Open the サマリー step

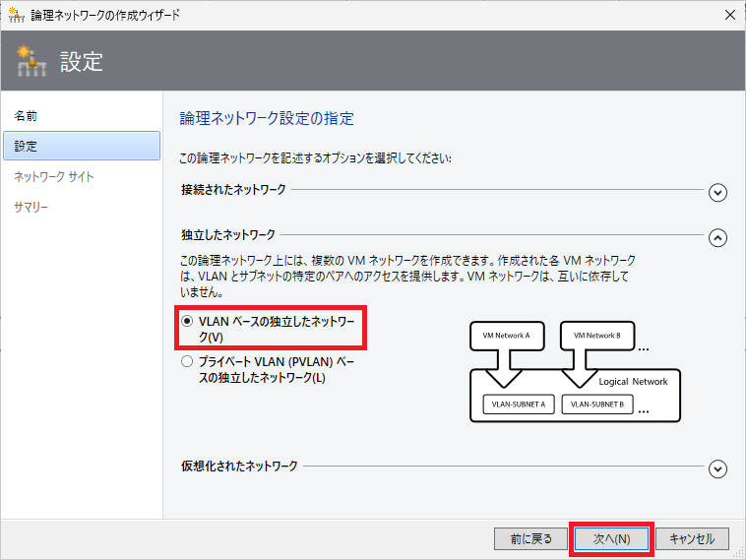(31, 207)
